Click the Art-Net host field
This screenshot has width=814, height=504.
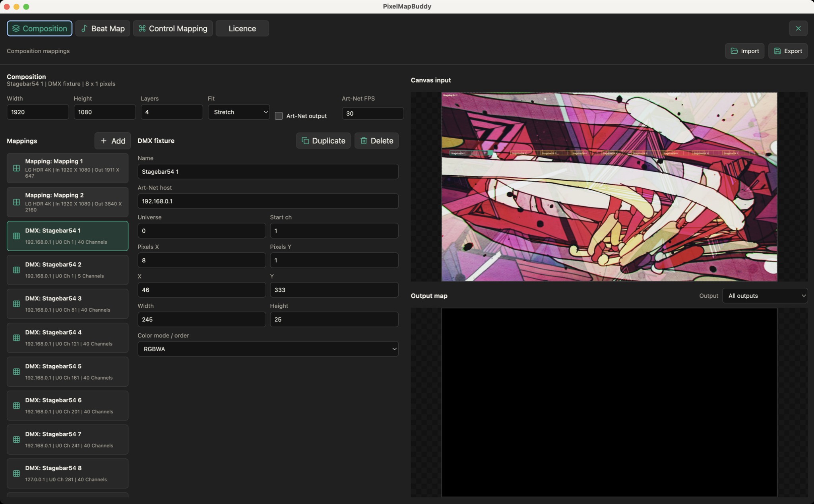[268, 201]
